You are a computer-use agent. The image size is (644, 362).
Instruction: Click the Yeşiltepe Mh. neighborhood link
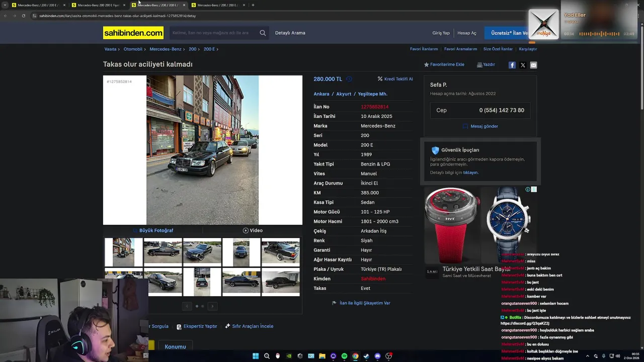[x=372, y=94]
